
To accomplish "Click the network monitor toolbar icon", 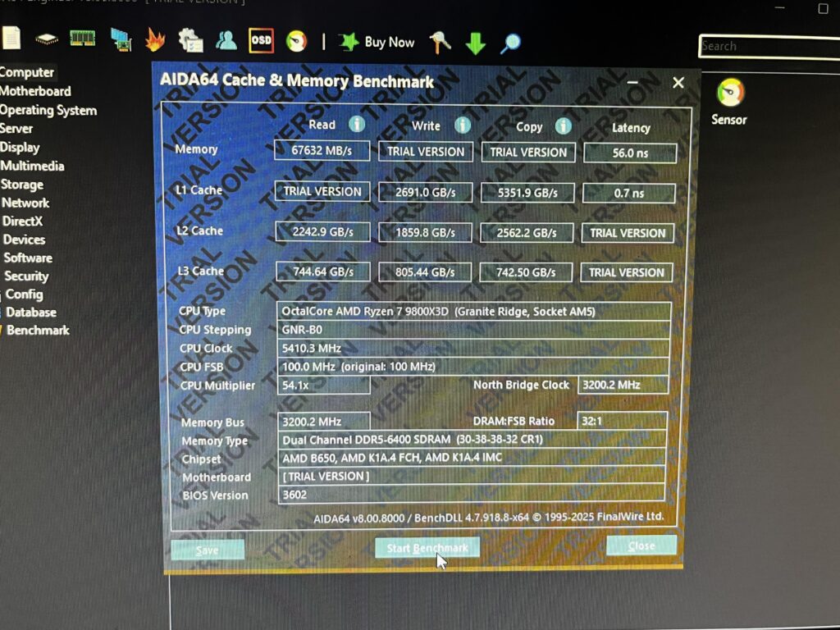I will [121, 40].
